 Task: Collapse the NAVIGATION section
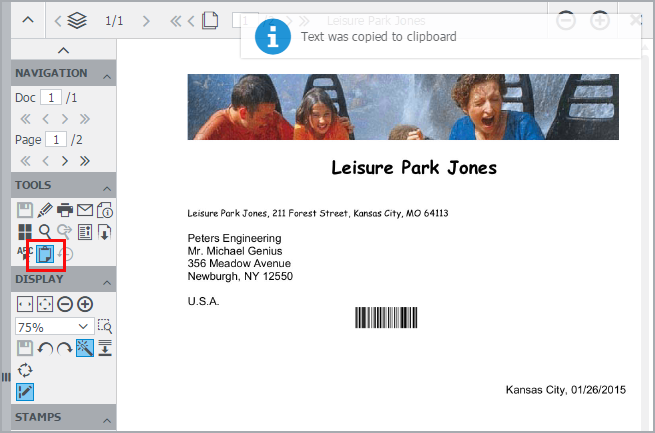click(105, 74)
